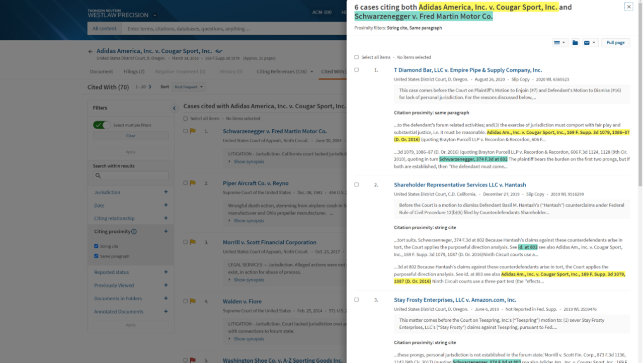Click the folder save icon in panel toolbar
This screenshot has width=644, height=363.
[575, 43]
